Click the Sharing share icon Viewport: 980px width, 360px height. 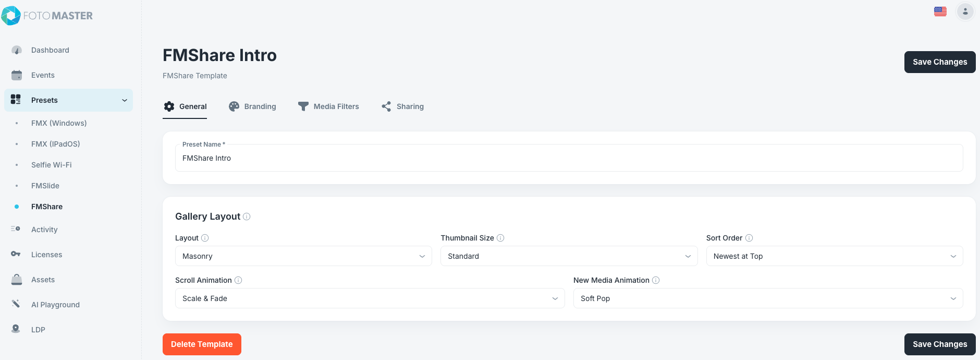(x=386, y=106)
